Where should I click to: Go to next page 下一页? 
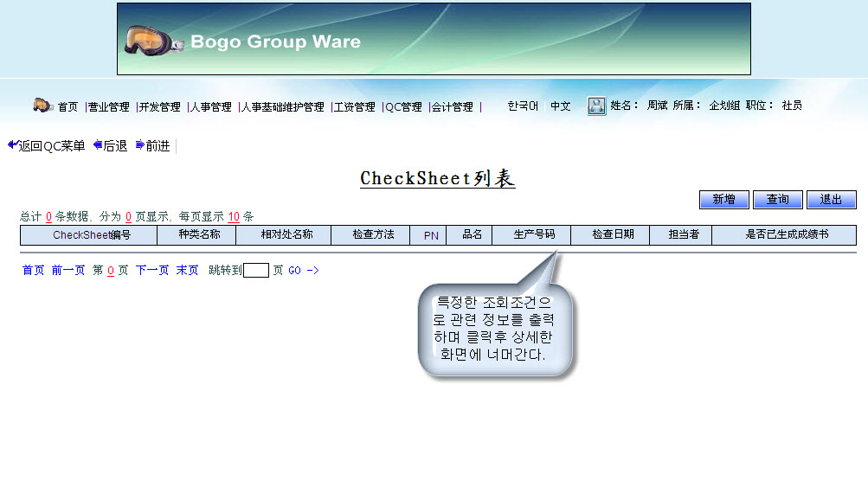pyautogui.click(x=152, y=270)
